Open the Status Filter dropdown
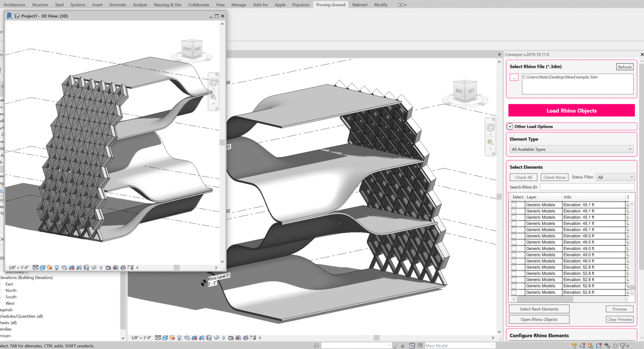The width and height of the screenshot is (644, 349). tap(615, 177)
